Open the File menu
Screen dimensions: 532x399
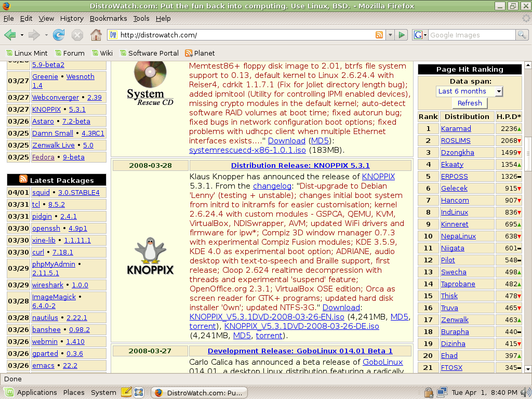[8, 18]
